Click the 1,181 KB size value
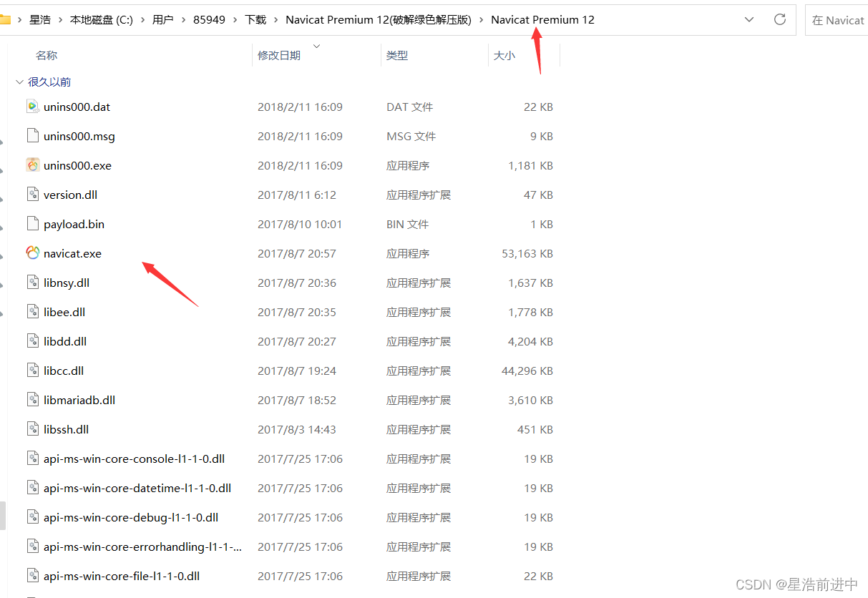 tap(530, 165)
